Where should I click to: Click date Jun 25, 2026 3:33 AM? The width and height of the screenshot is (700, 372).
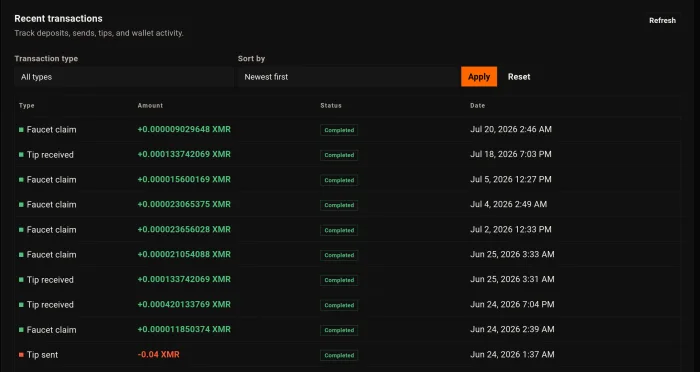click(512, 255)
